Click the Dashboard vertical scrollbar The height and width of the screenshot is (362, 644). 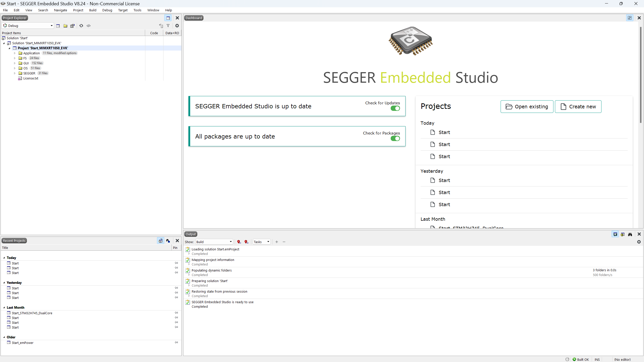pos(641,75)
